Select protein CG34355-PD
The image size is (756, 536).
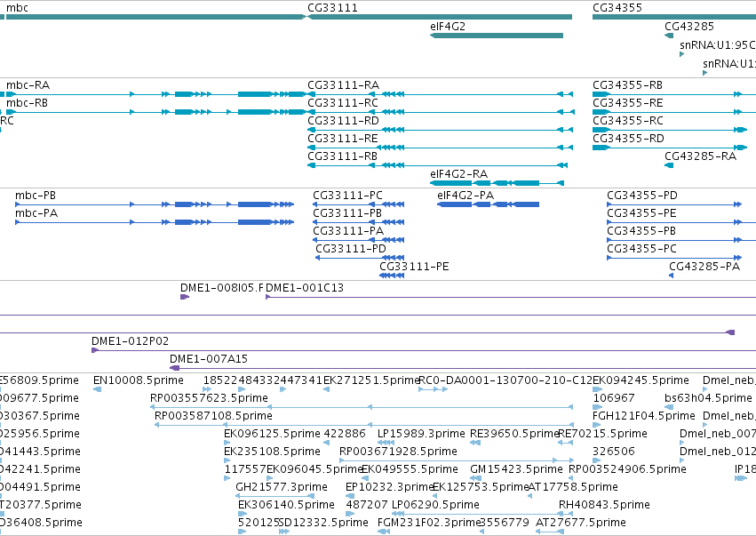pyautogui.click(x=674, y=204)
